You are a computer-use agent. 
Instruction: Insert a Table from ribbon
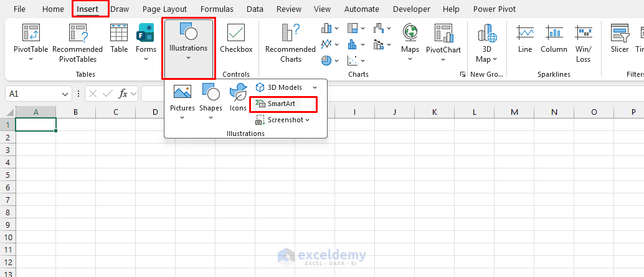[x=119, y=38]
